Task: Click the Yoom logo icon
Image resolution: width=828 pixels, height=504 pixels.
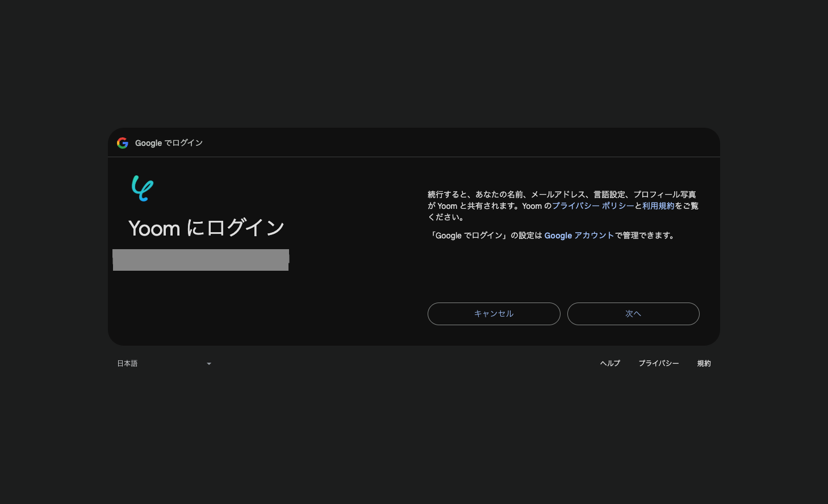Action: click(x=143, y=188)
